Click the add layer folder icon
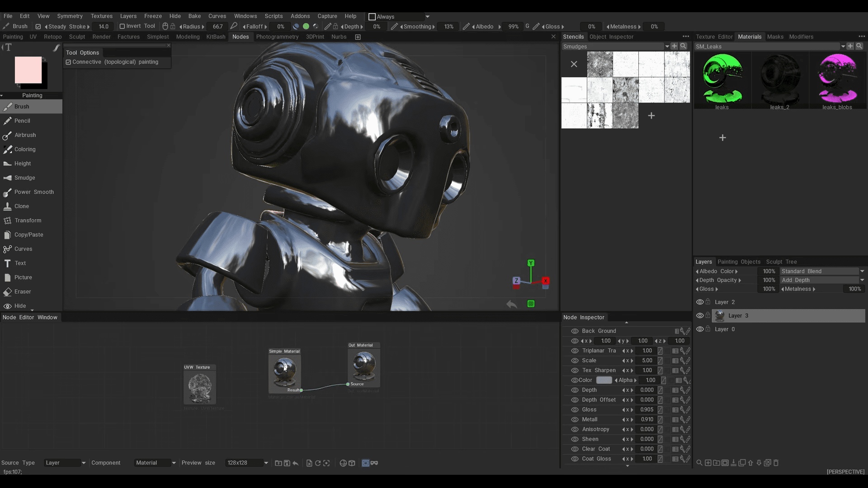Image resolution: width=868 pixels, height=488 pixels. coord(717,463)
